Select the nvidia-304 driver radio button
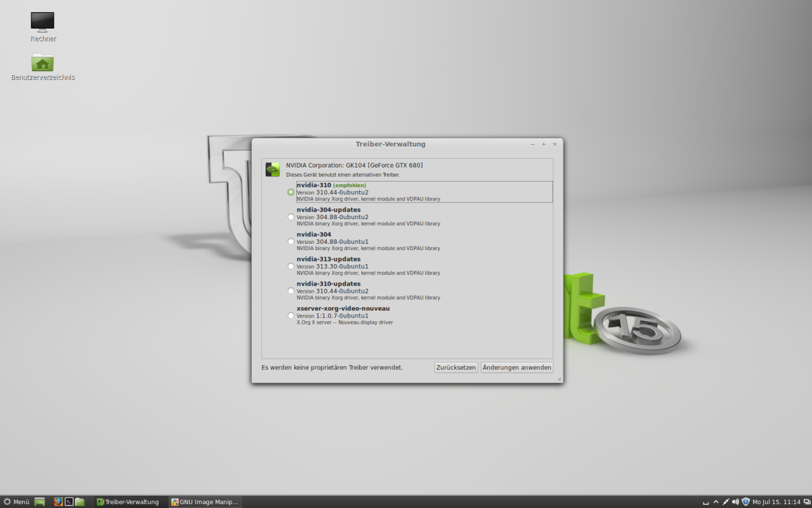The width and height of the screenshot is (812, 508). click(291, 241)
